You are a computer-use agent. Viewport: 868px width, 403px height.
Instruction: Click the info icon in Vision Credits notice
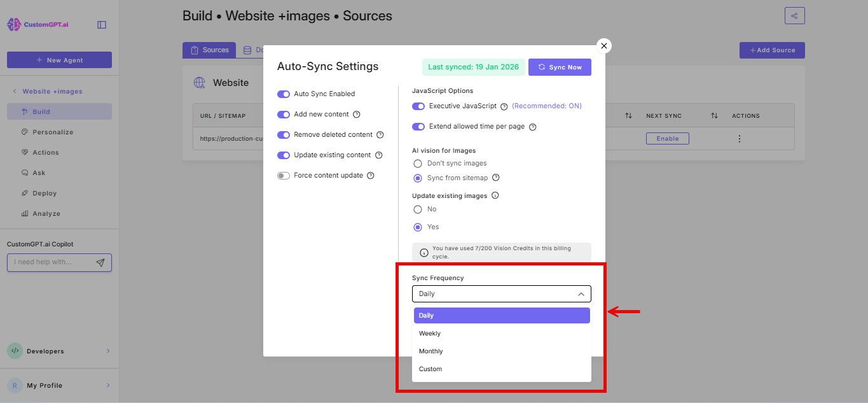tap(424, 253)
